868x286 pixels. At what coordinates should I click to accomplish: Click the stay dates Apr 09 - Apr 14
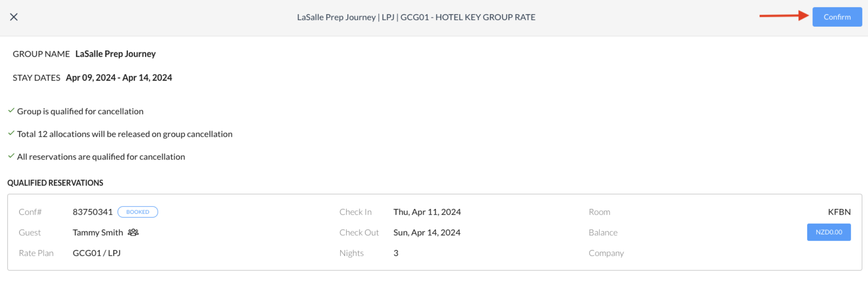point(119,78)
